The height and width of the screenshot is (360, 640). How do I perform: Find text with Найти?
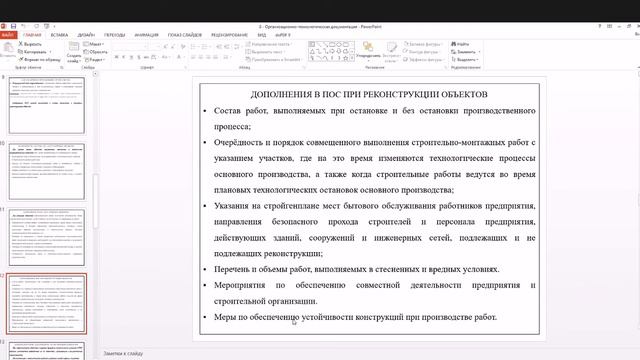pyautogui.click(x=460, y=44)
